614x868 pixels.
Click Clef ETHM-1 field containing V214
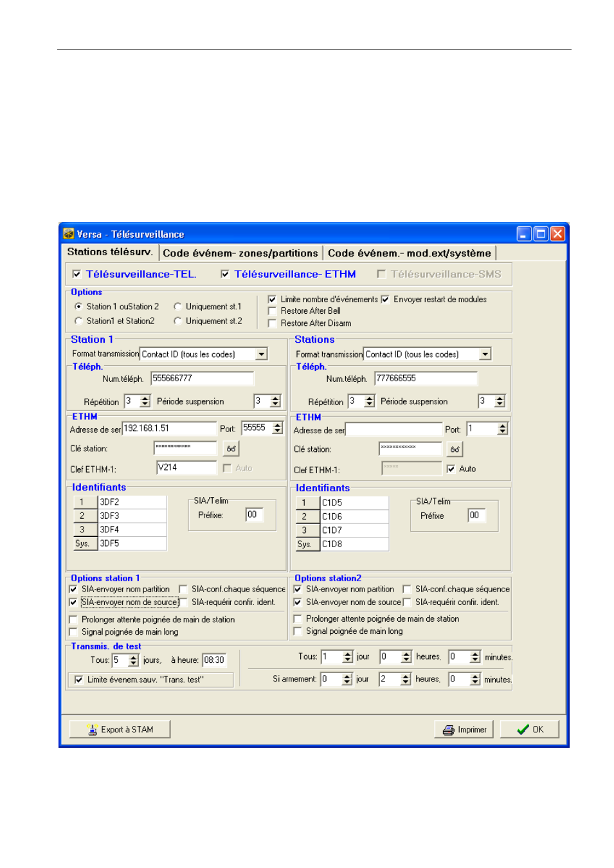pyautogui.click(x=187, y=467)
